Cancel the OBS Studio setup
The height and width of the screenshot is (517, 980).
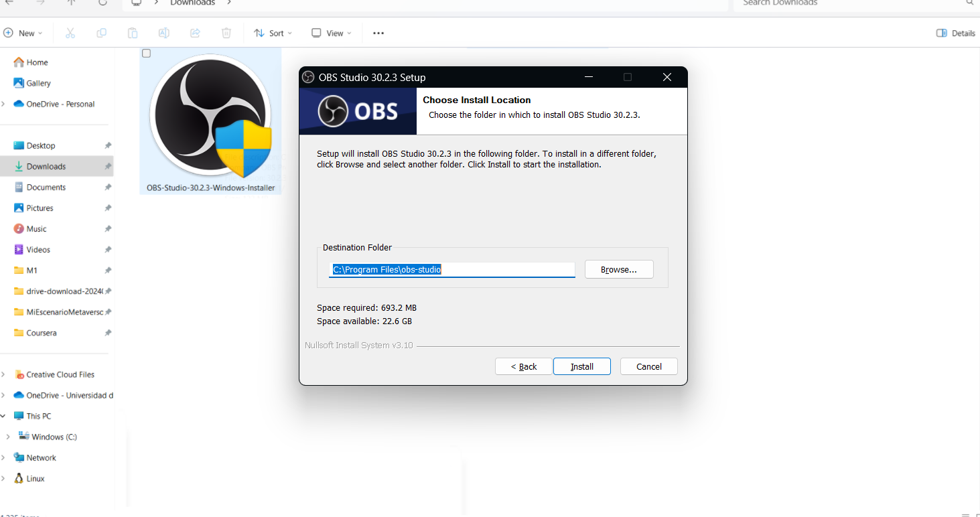[x=648, y=366]
